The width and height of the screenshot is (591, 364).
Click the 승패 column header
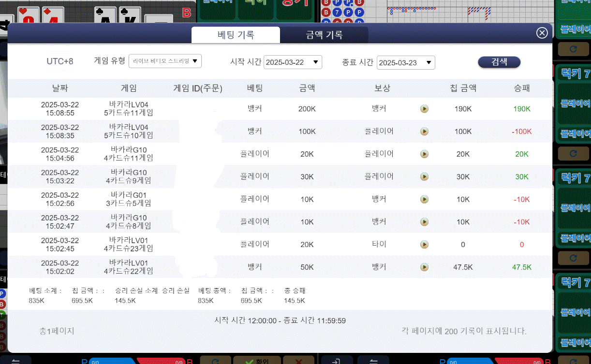click(522, 88)
